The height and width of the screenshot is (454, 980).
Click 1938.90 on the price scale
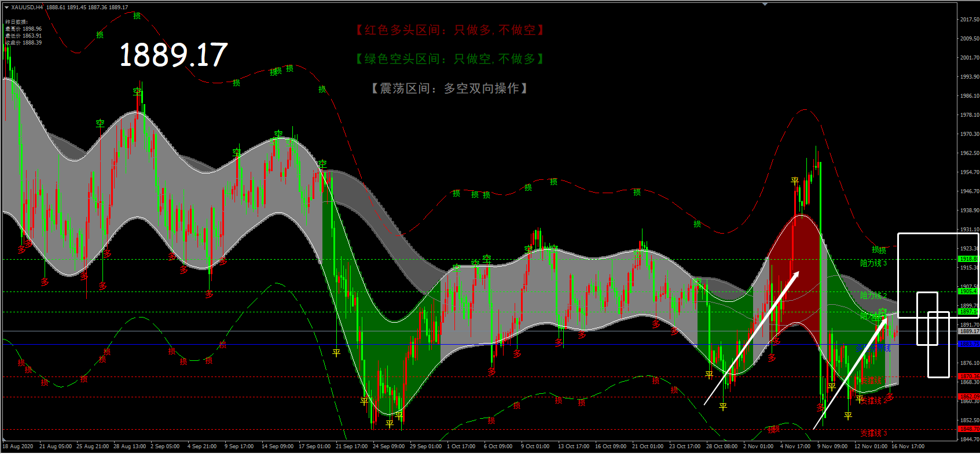point(970,211)
